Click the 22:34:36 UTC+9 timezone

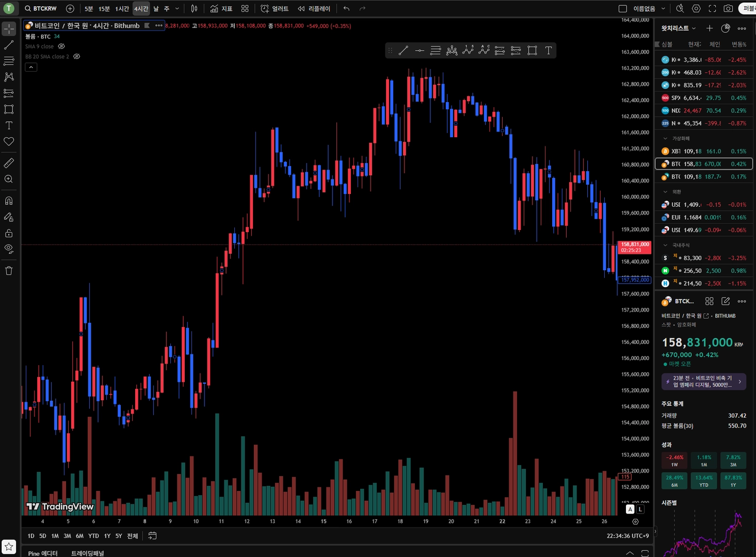coord(628,536)
